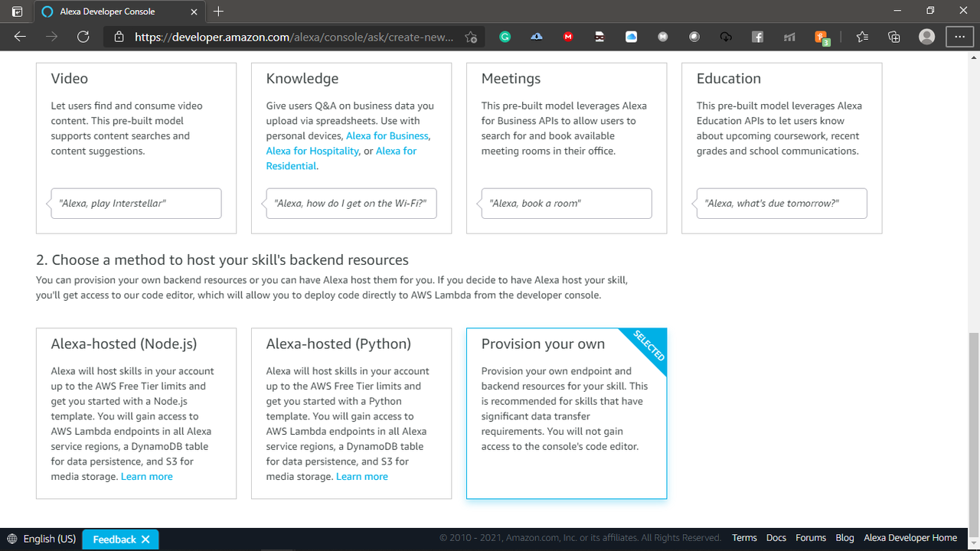Click the "Alexa, what's due tomorrow?" phrase
The height and width of the screenshot is (551, 980).
click(782, 204)
